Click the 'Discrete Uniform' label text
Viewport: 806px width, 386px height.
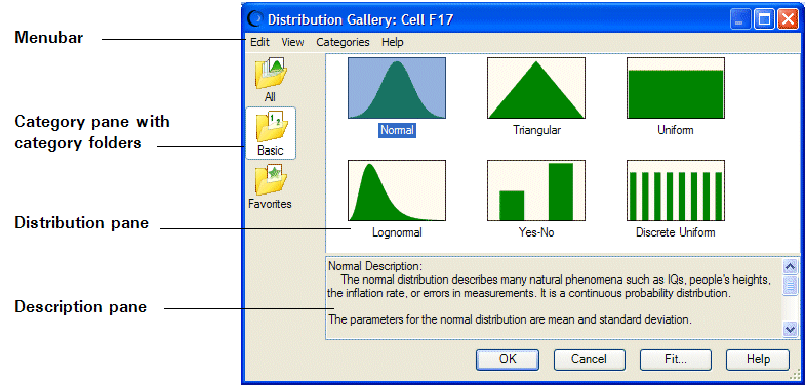coord(675,232)
